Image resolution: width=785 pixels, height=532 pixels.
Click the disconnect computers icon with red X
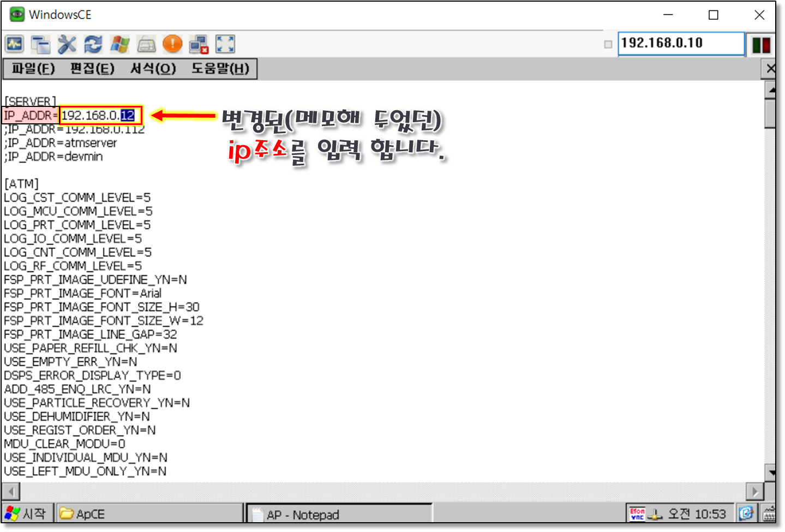pyautogui.click(x=199, y=44)
